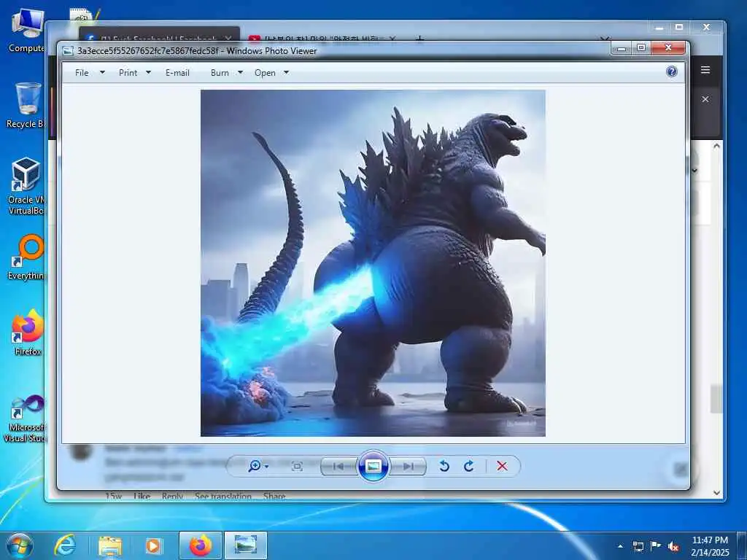This screenshot has height=560, width=747.
Task: Select the Everything desktop shortcut
Action: tap(26, 257)
